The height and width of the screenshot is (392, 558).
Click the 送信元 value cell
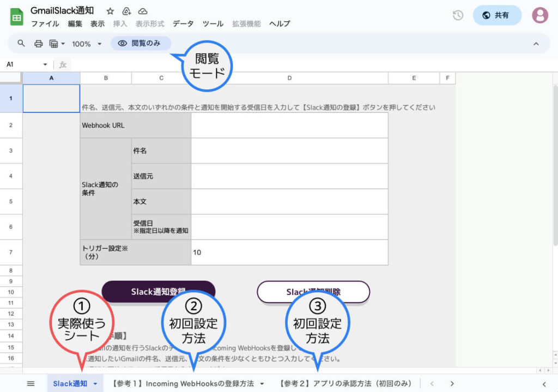point(290,176)
